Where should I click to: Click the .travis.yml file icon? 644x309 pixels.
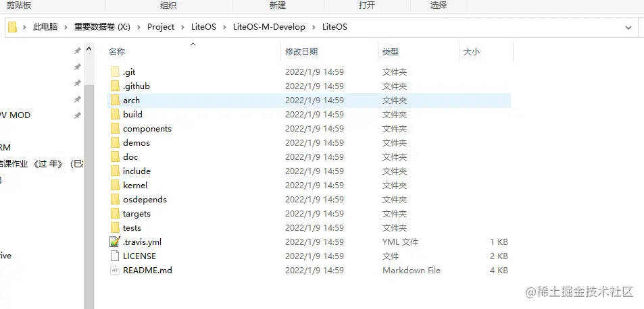pos(115,242)
